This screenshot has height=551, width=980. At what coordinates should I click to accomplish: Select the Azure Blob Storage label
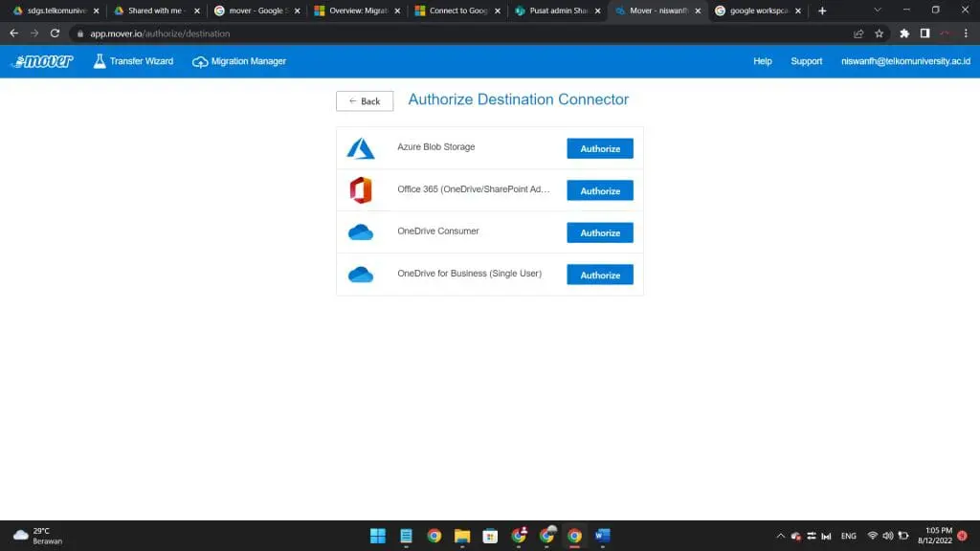(436, 146)
